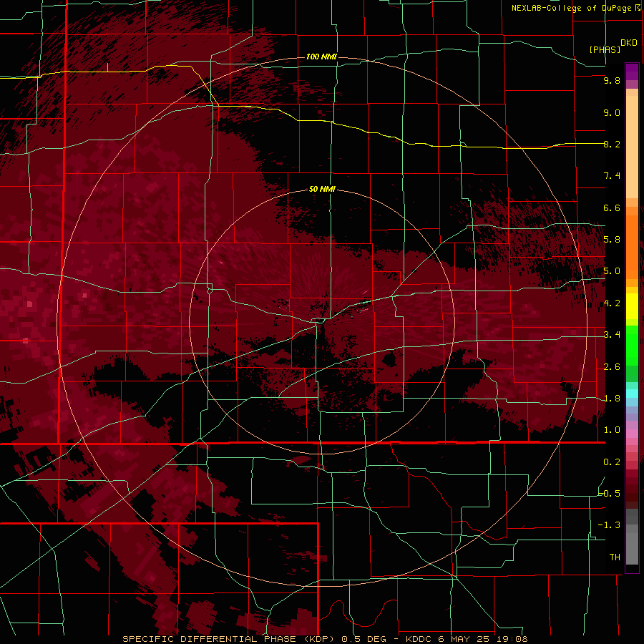
Task: Pick the cyan segment of the color bar
Action: click(x=632, y=394)
